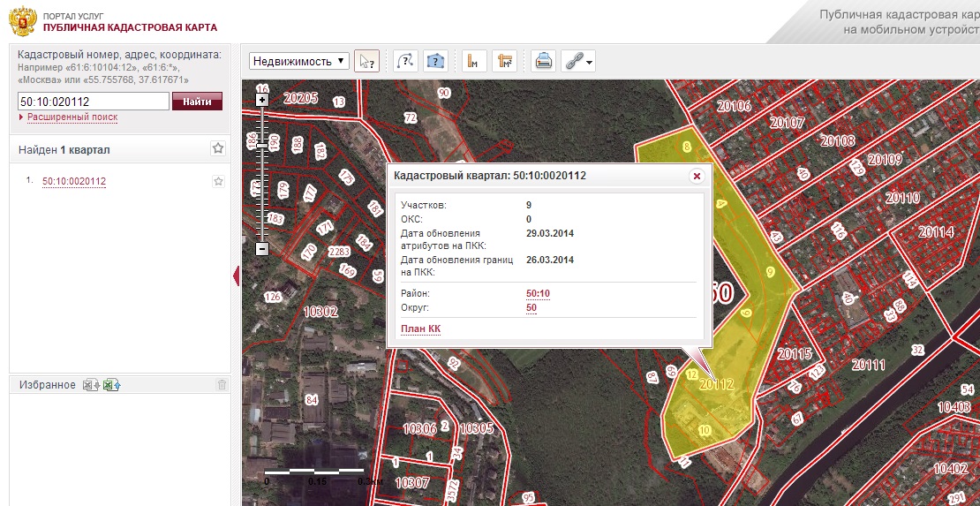
Task: Click the print map icon
Action: click(544, 61)
